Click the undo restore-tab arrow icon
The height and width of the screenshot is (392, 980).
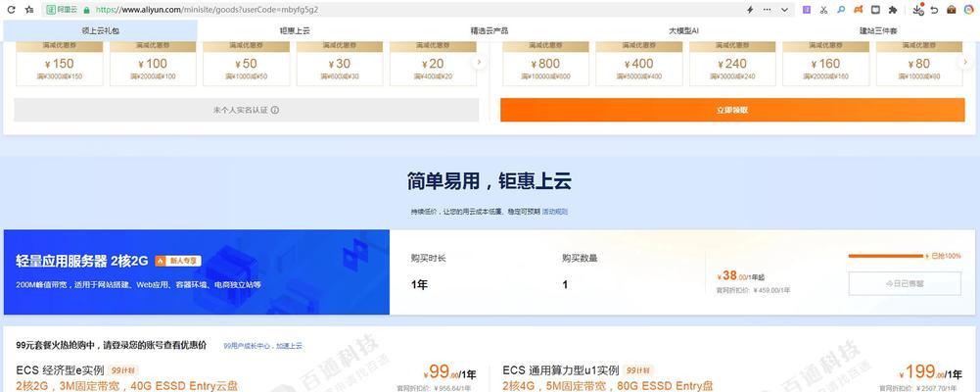(x=934, y=10)
